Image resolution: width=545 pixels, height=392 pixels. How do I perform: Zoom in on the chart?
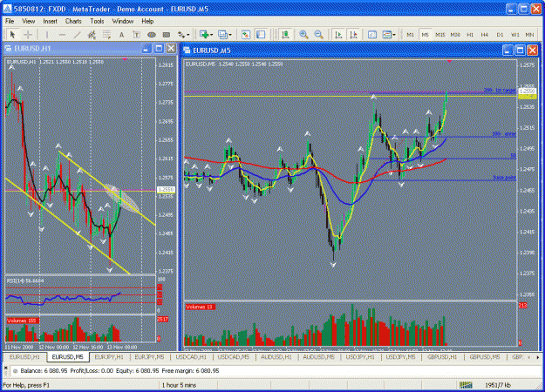[x=303, y=35]
